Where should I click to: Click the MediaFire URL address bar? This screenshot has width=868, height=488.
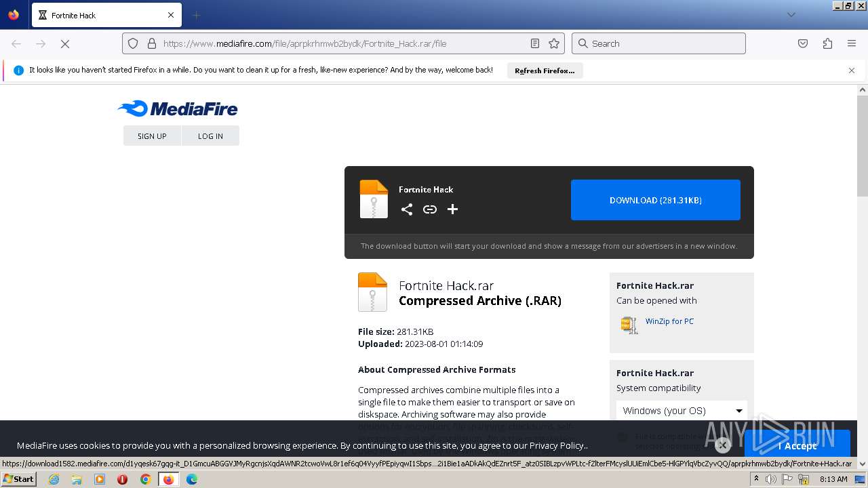342,43
